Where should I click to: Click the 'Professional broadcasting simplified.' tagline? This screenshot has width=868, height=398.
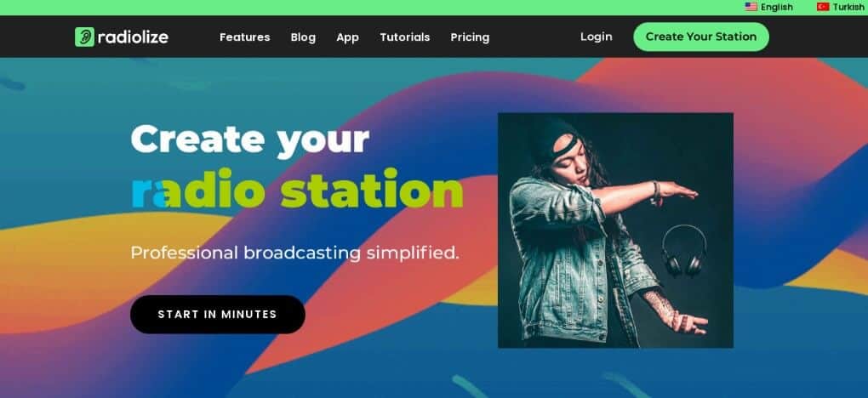295,253
